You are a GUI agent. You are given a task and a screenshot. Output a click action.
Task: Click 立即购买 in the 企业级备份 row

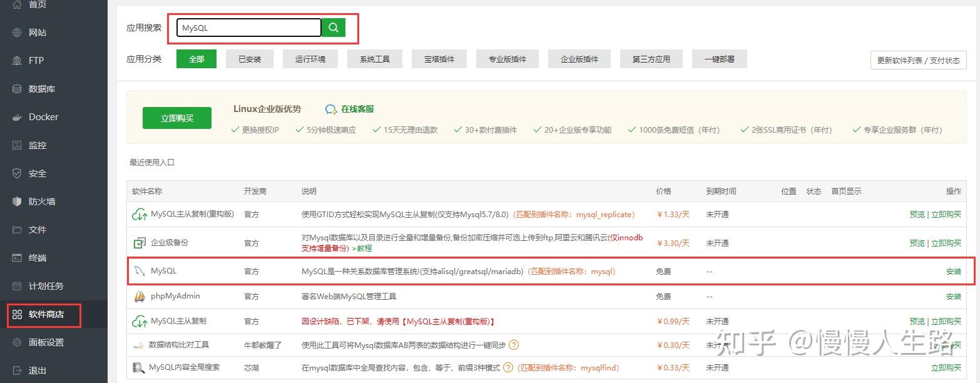click(946, 243)
